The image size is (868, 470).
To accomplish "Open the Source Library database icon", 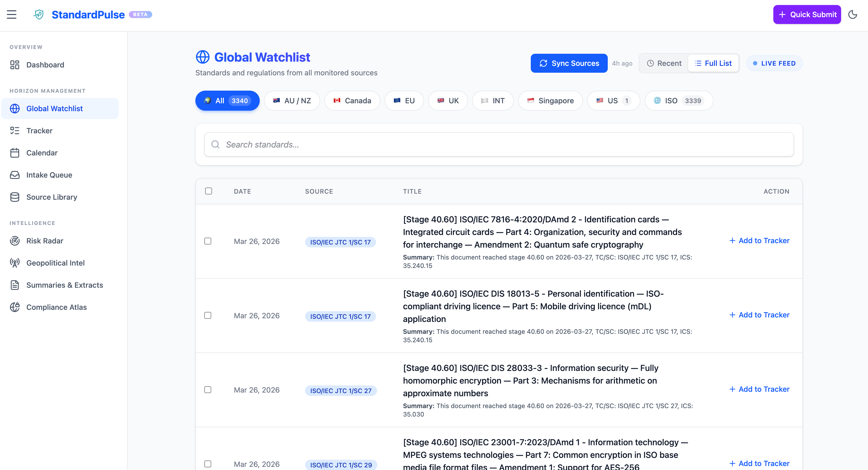I will pos(15,197).
